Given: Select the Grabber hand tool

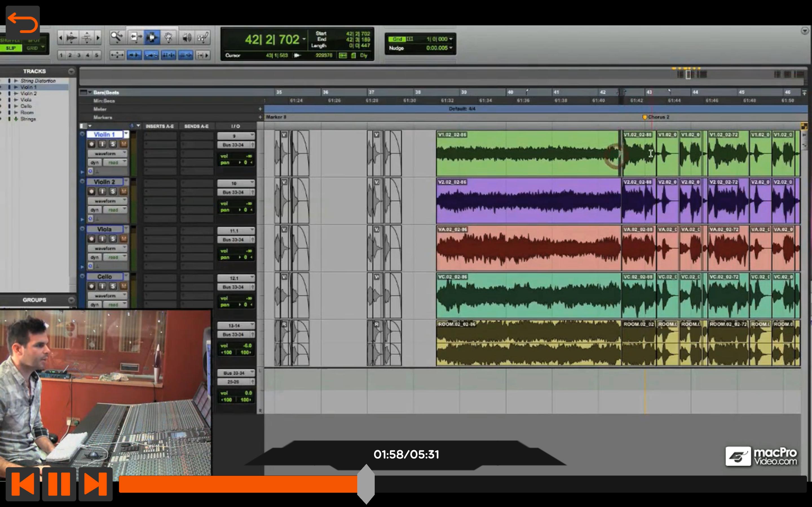Looking at the screenshot, I should click(x=168, y=37).
